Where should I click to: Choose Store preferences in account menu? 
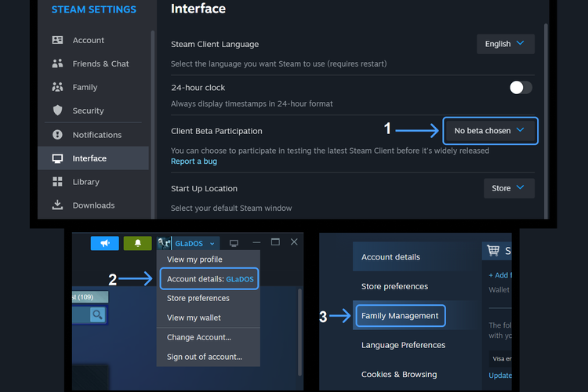point(208,298)
